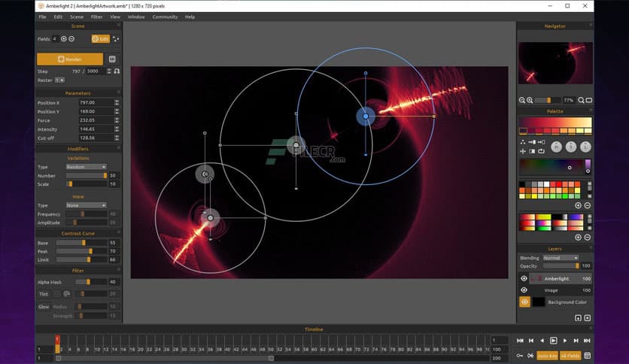
Task: Remove a gradient preset with minus icon
Action: pyautogui.click(x=588, y=238)
